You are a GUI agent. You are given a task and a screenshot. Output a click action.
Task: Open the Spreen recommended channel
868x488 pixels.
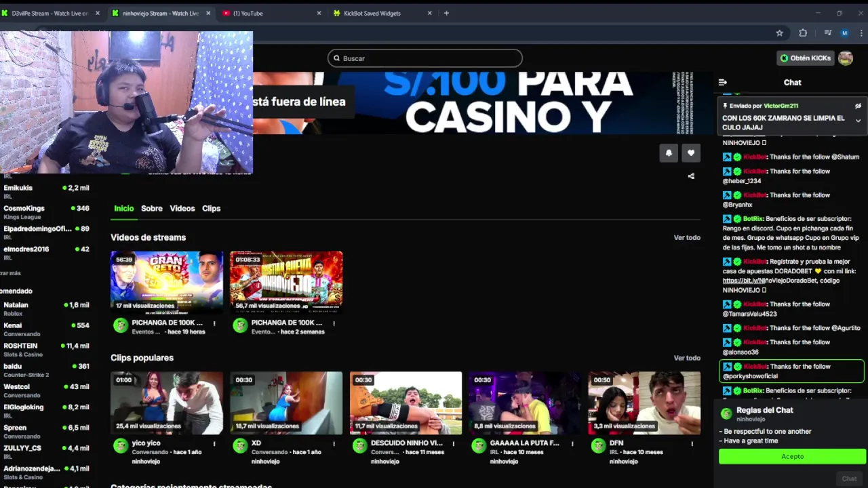[46, 431]
